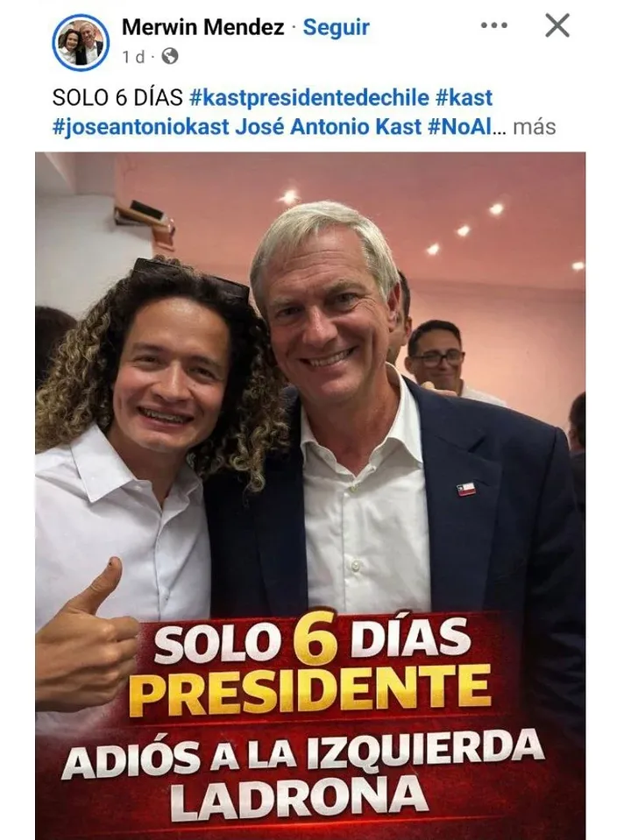631x840 pixels.
Task: Open the post options three-dot menu
Action: (493, 25)
